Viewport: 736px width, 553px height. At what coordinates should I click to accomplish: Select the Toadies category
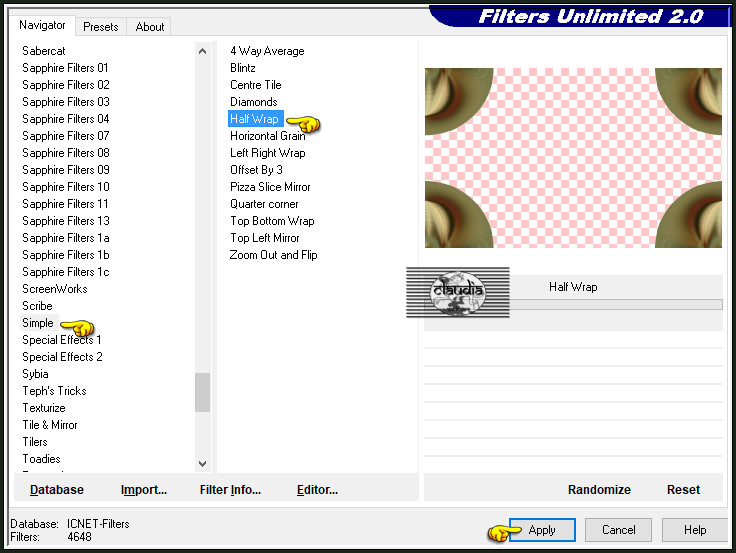[x=41, y=459]
